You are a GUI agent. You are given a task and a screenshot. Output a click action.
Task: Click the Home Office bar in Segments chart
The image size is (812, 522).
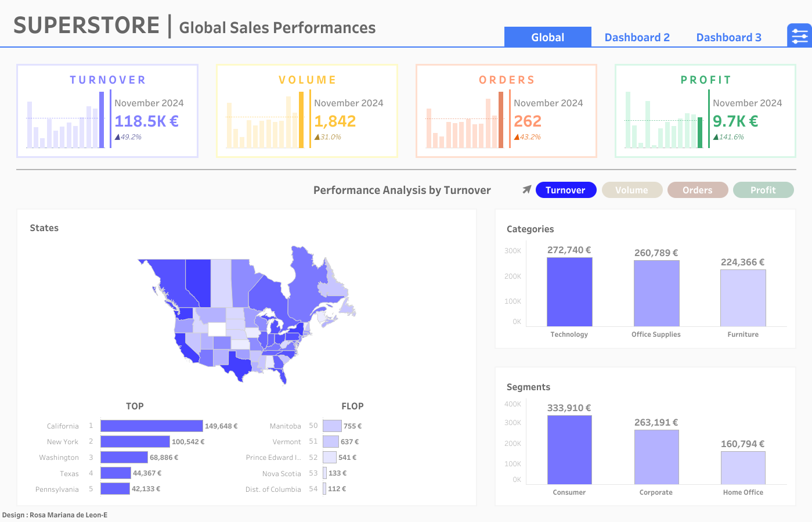point(743,467)
